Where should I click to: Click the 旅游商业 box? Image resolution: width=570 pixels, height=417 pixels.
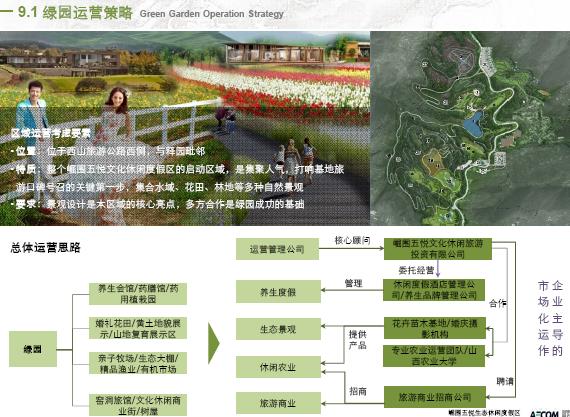point(278,403)
